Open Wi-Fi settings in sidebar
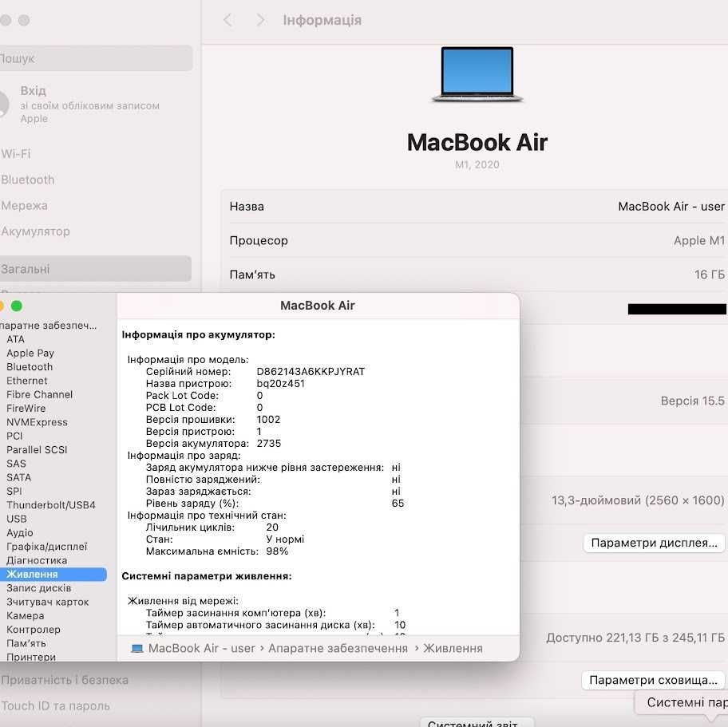The image size is (728, 727). pos(16,154)
